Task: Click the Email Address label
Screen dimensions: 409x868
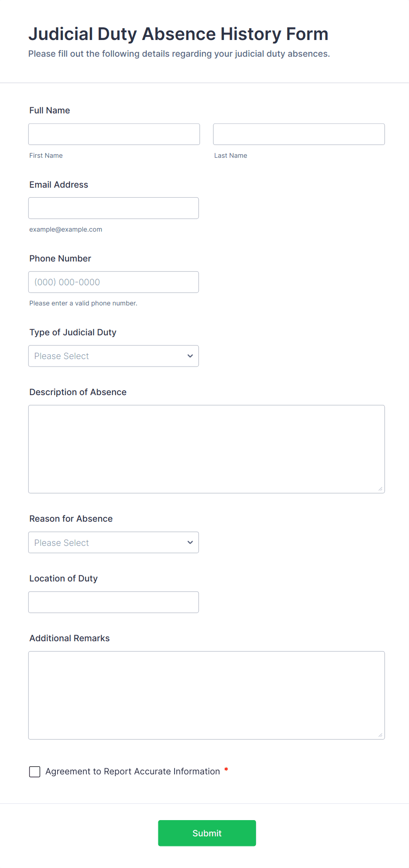Action: pos(58,185)
